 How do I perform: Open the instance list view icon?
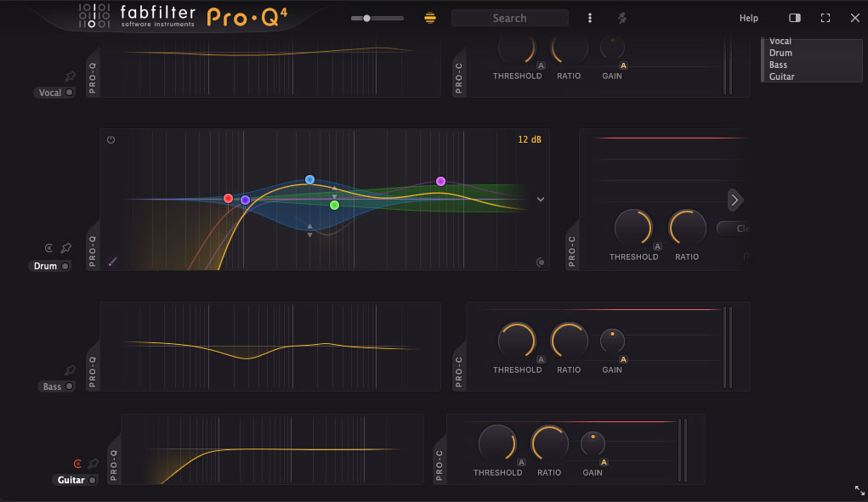[x=429, y=18]
